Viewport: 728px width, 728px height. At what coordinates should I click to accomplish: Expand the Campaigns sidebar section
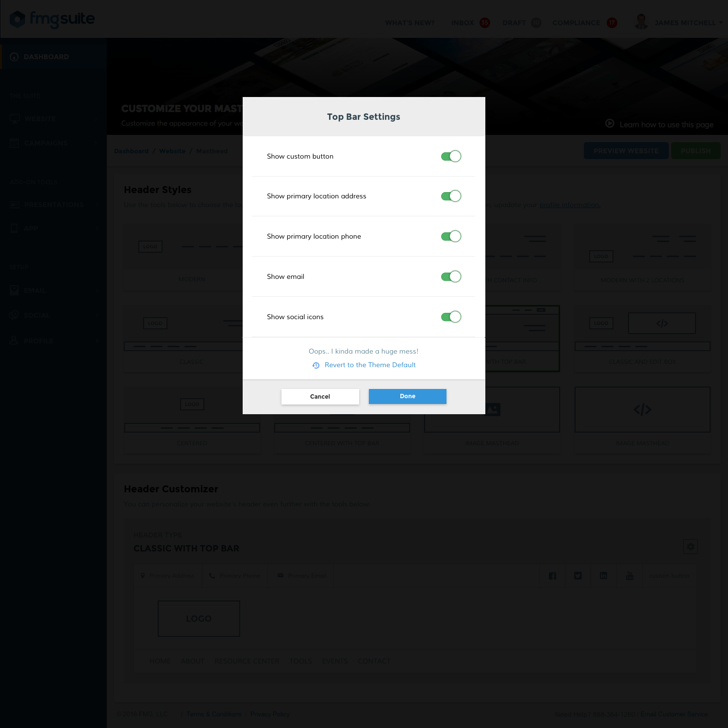pos(53,143)
